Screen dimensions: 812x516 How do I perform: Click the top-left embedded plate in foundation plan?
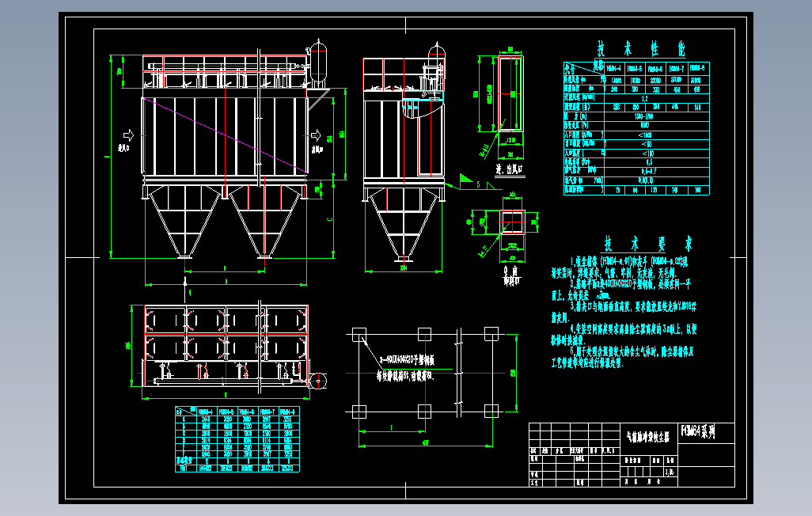pyautogui.click(x=359, y=334)
